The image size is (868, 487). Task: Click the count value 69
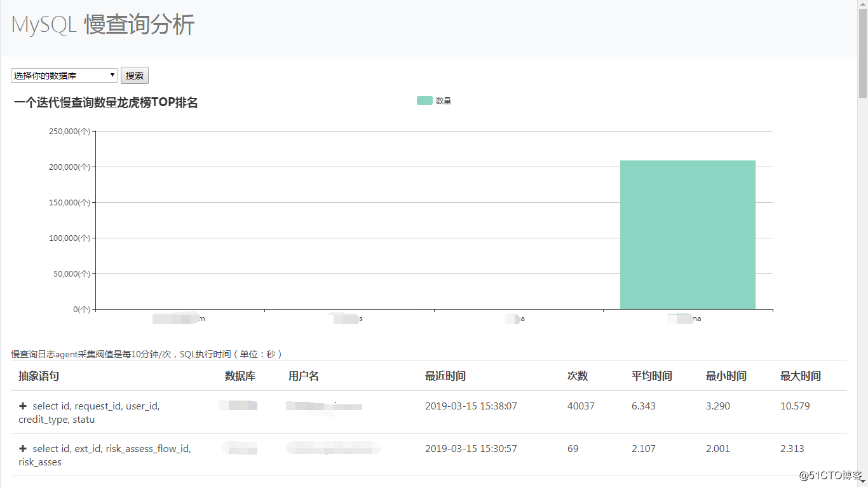tap(573, 448)
